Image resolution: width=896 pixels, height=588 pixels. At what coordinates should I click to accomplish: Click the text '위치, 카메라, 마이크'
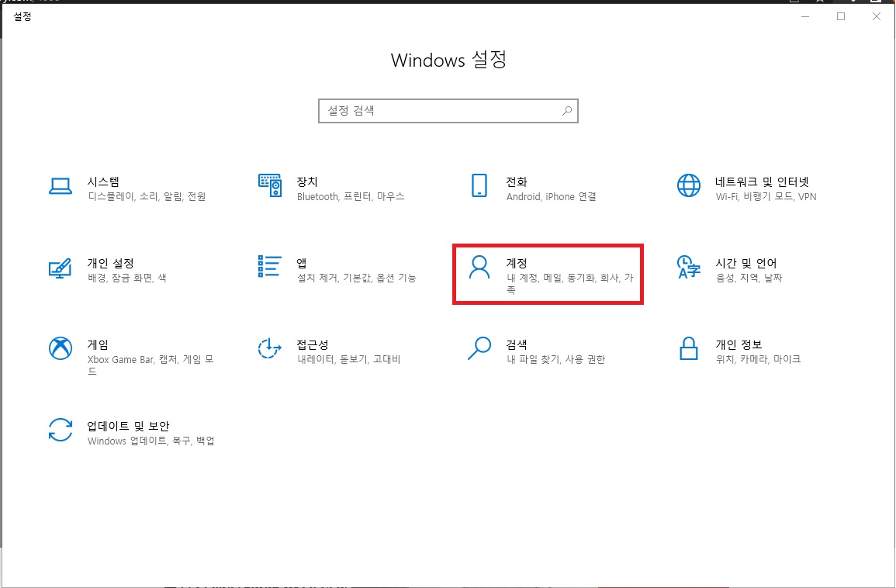coord(758,359)
